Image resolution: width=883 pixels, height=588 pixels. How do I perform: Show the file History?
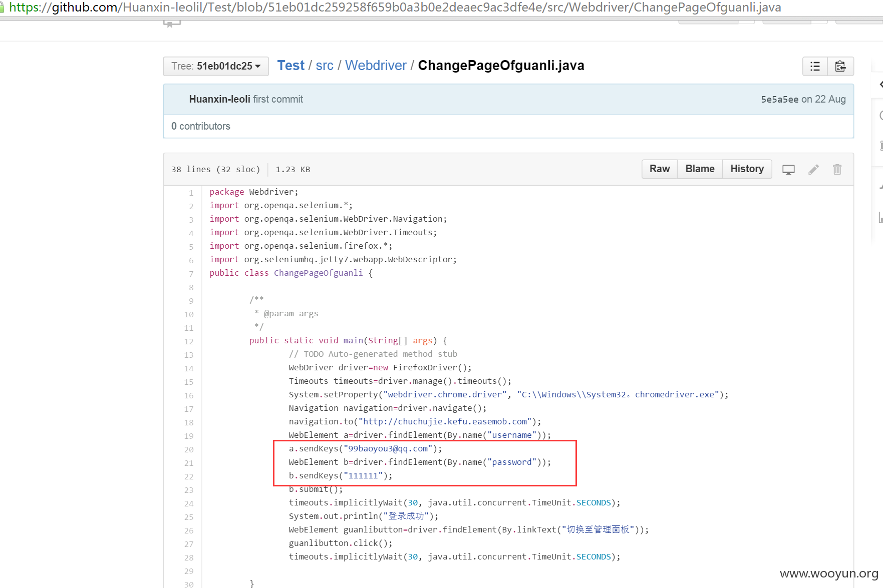pyautogui.click(x=747, y=169)
